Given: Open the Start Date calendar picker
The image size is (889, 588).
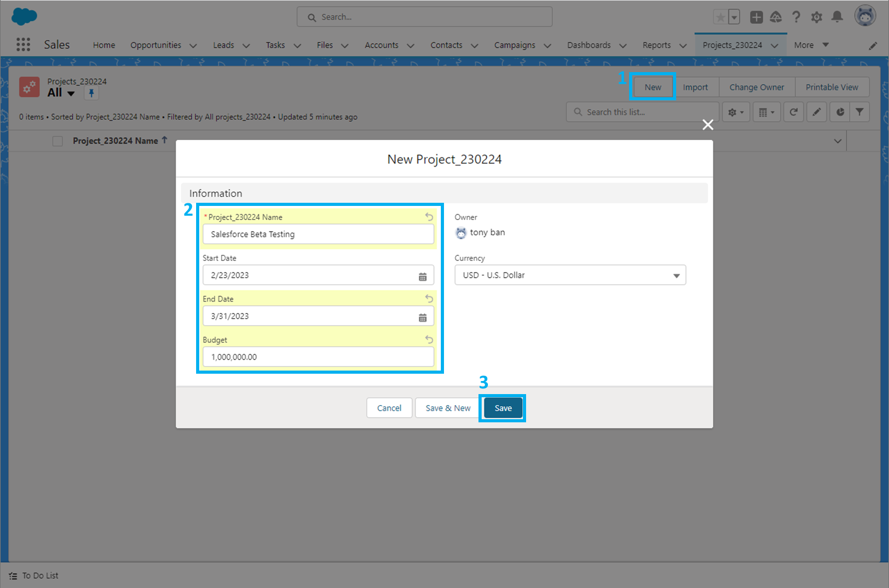Looking at the screenshot, I should tap(423, 276).
